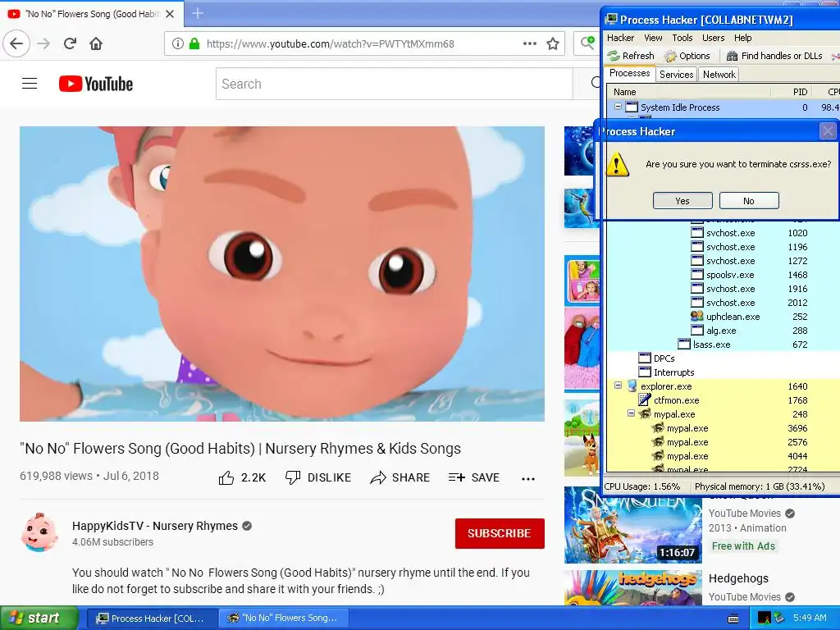This screenshot has width=840, height=630.
Task: Open the Help menu in Process Hacker
Action: pos(743,38)
